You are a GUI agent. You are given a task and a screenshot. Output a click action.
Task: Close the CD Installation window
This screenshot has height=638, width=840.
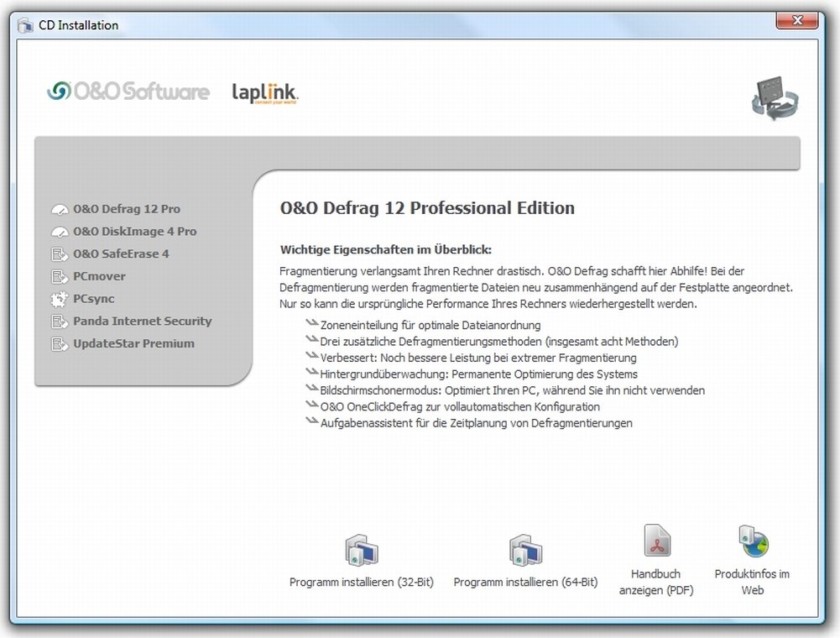pos(796,20)
